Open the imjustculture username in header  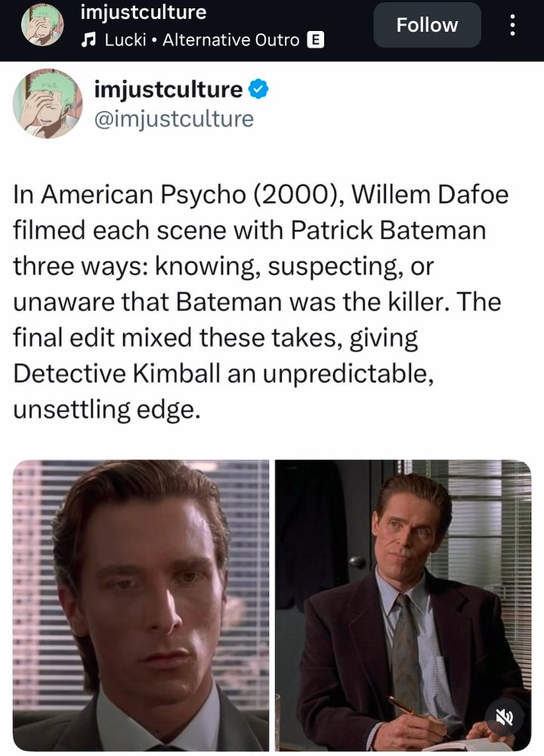click(143, 12)
